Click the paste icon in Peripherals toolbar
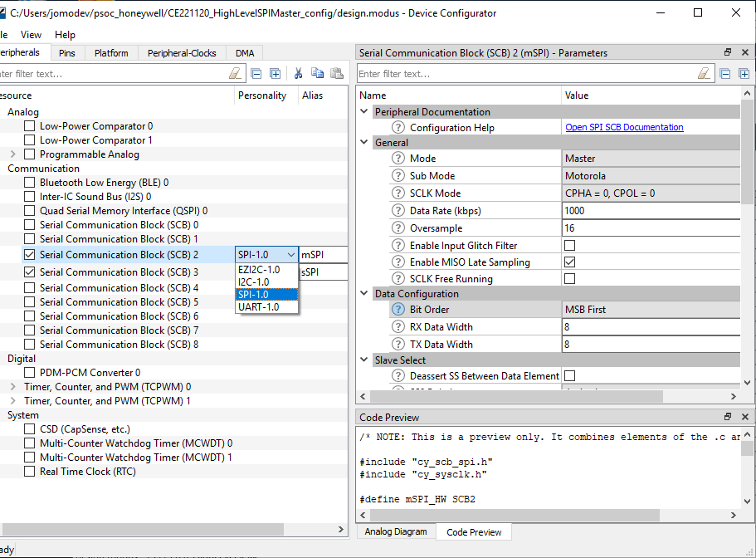This screenshot has height=558, width=756. (336, 73)
